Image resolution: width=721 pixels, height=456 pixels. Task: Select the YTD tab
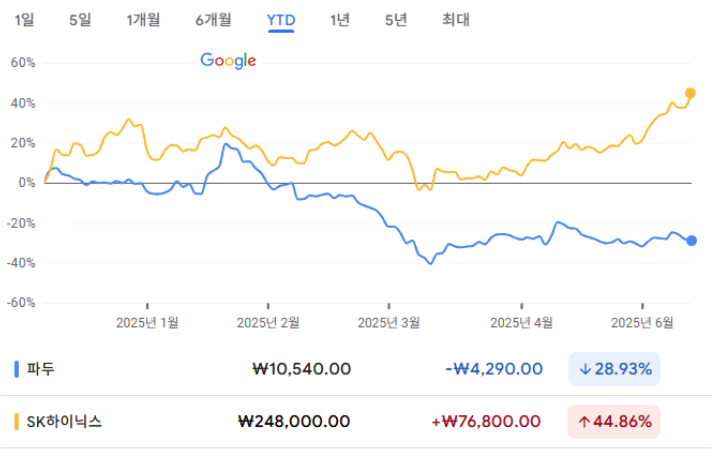click(x=281, y=20)
